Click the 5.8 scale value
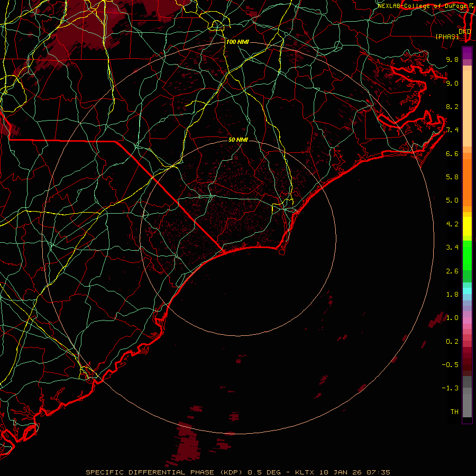 point(452,177)
